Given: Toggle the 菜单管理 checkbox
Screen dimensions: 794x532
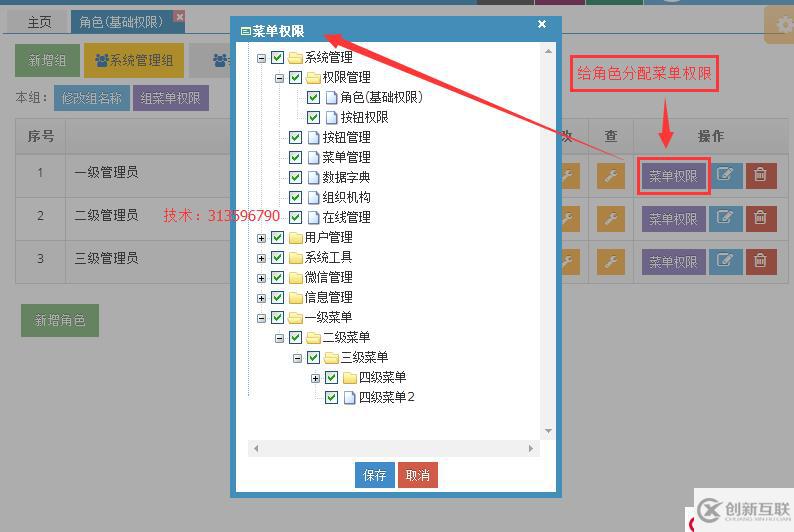Looking at the screenshot, I should pyautogui.click(x=295, y=158).
